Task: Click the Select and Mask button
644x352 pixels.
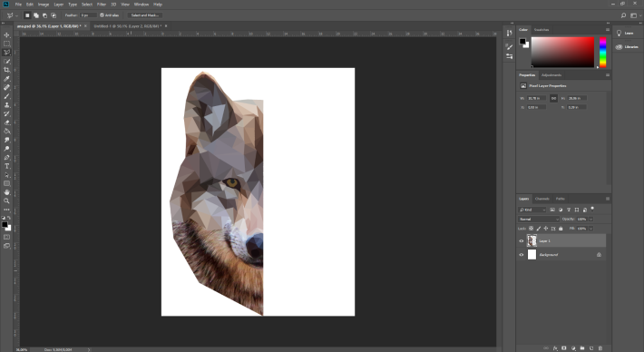Action: tap(145, 15)
